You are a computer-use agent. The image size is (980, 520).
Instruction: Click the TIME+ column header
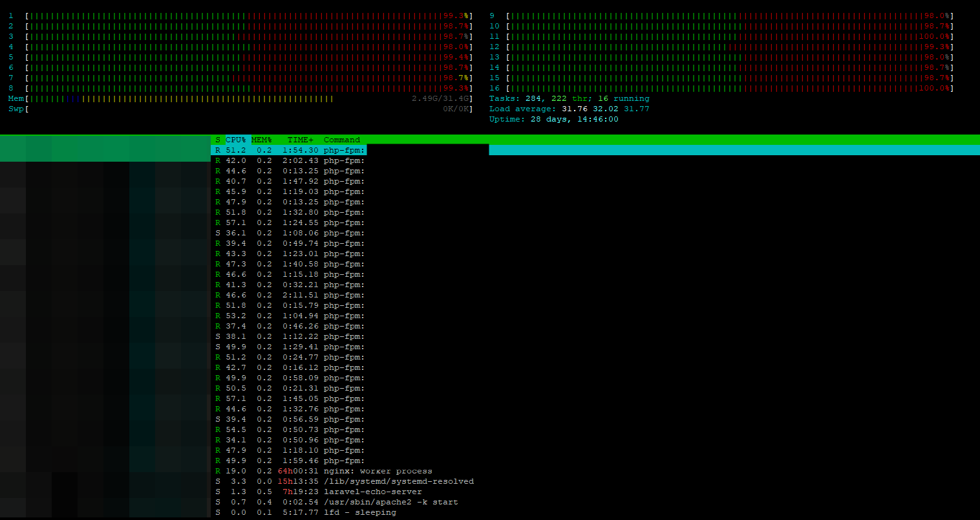pos(301,140)
